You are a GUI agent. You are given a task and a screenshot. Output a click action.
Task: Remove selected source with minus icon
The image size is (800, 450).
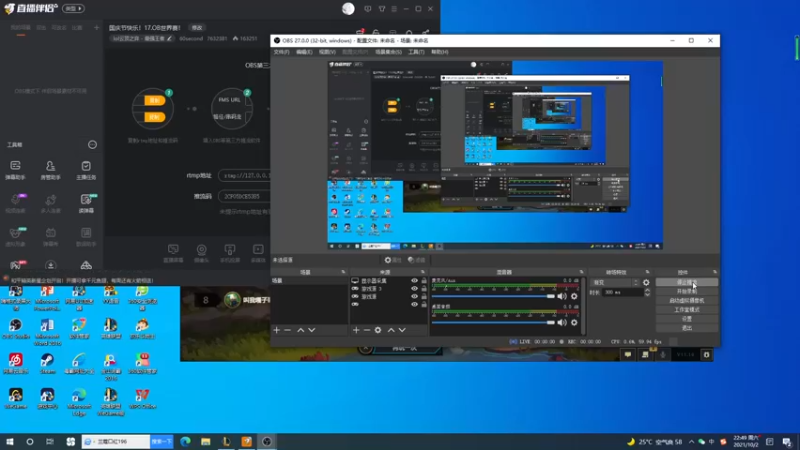(x=367, y=330)
